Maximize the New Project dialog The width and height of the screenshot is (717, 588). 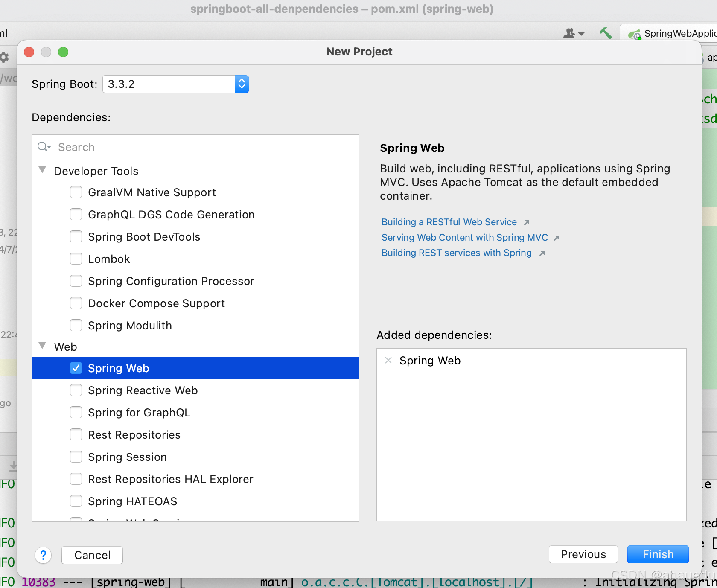63,52
